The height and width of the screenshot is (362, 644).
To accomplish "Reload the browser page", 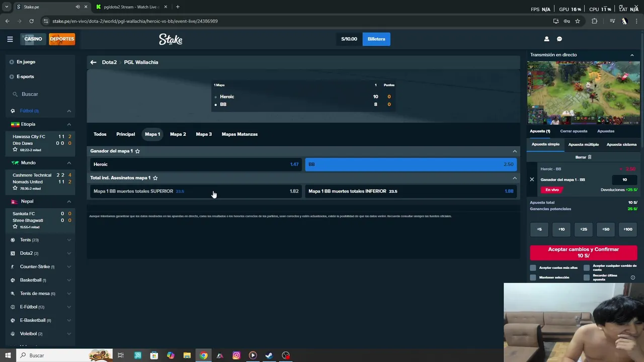I will pos(31,21).
